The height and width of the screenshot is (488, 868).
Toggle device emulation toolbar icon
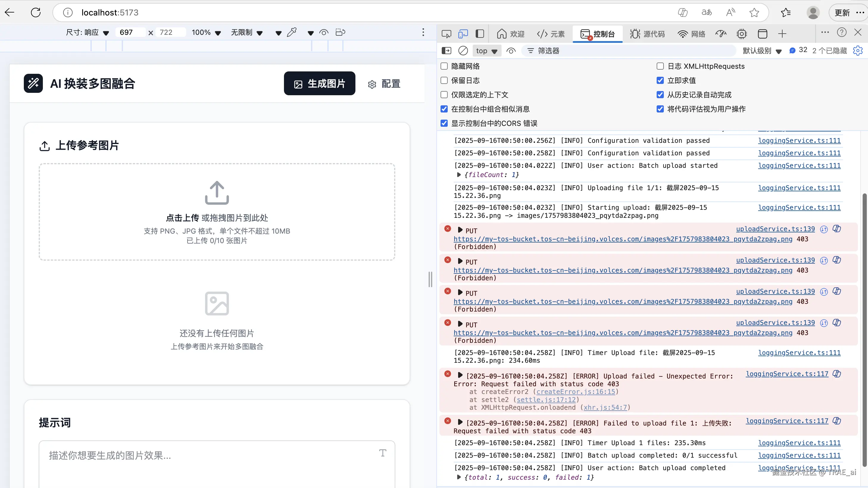[x=463, y=34]
